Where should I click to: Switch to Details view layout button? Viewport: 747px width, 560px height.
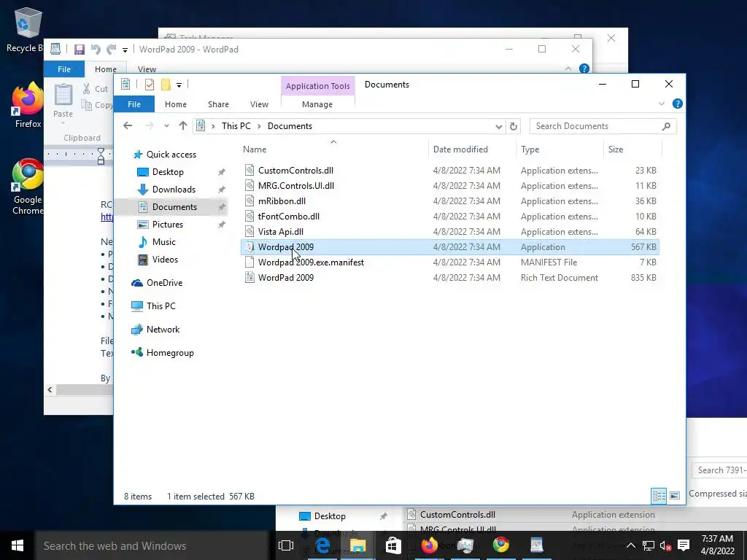pos(659,496)
